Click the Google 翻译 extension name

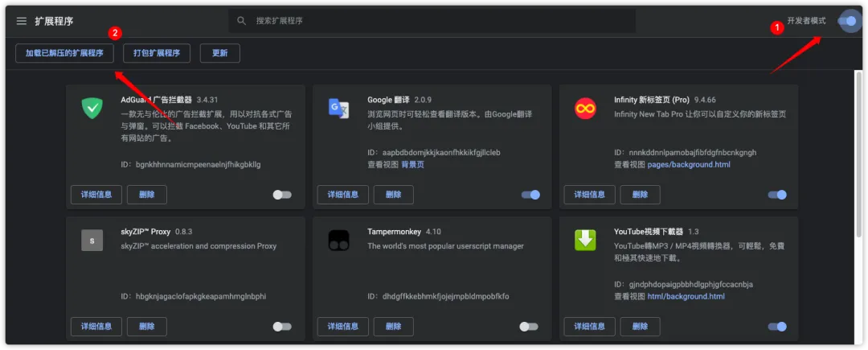coord(389,101)
